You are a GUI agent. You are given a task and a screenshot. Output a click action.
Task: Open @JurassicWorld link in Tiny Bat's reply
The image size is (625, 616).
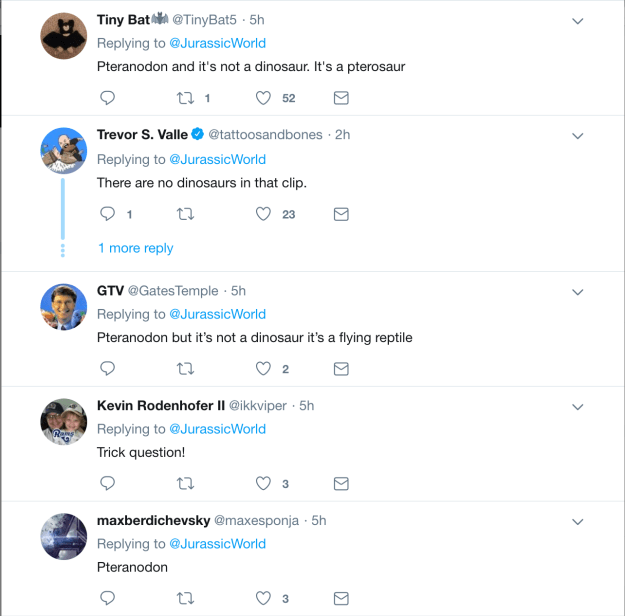pyautogui.click(x=217, y=43)
